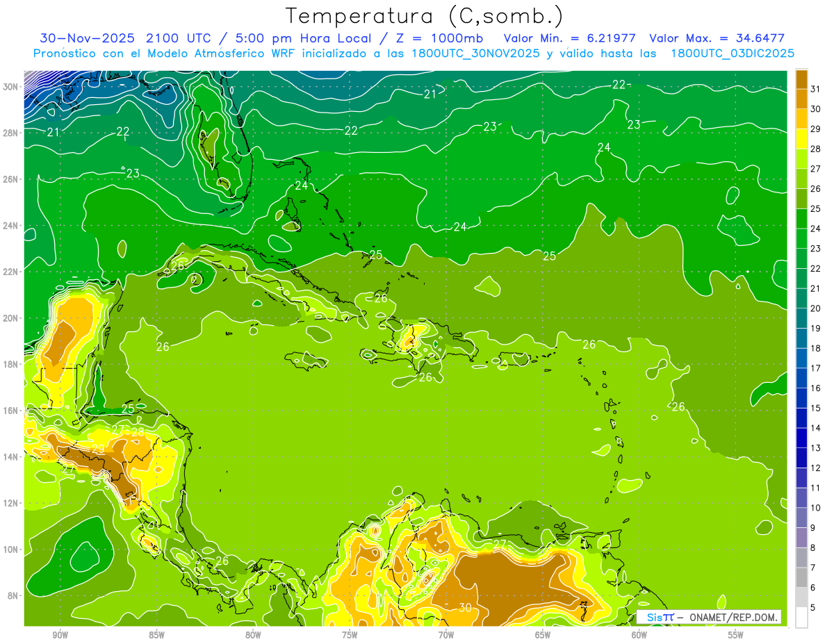The height and width of the screenshot is (644, 834).
Task: Click the "1800UTC_03DIC2025" valid-until time text
Action: [x=733, y=53]
